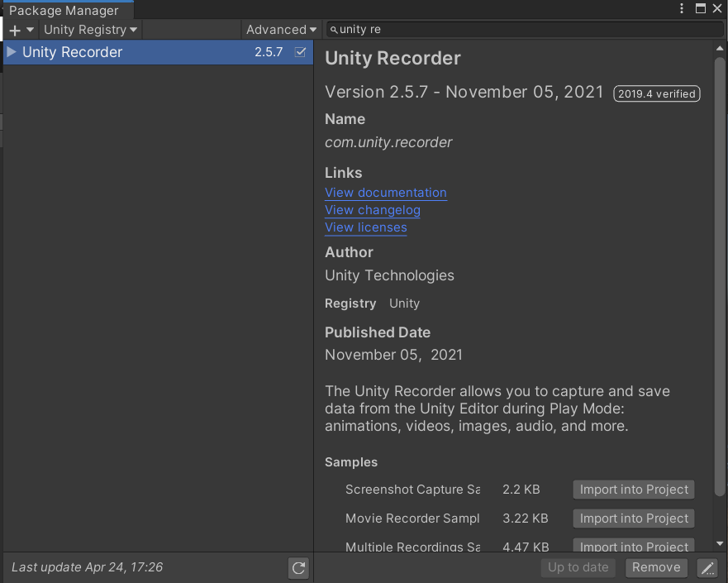Select the Package Manager tab

click(x=66, y=10)
